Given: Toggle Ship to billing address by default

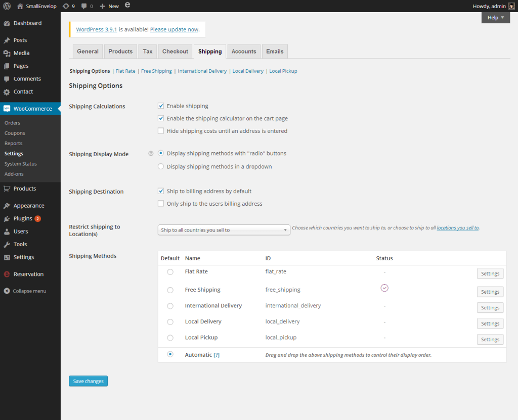Looking at the screenshot, I should (x=161, y=191).
